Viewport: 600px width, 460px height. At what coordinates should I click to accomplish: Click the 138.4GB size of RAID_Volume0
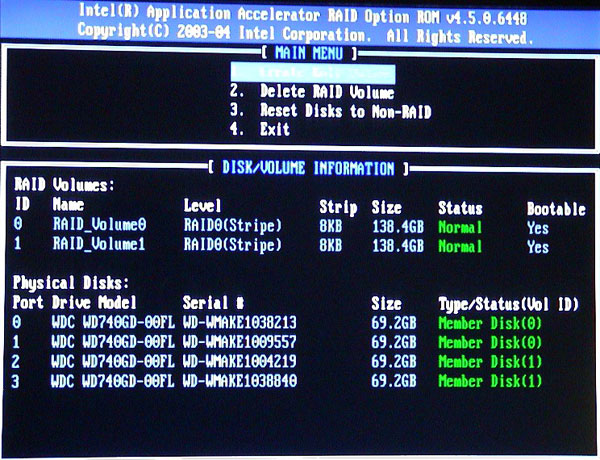point(398,227)
